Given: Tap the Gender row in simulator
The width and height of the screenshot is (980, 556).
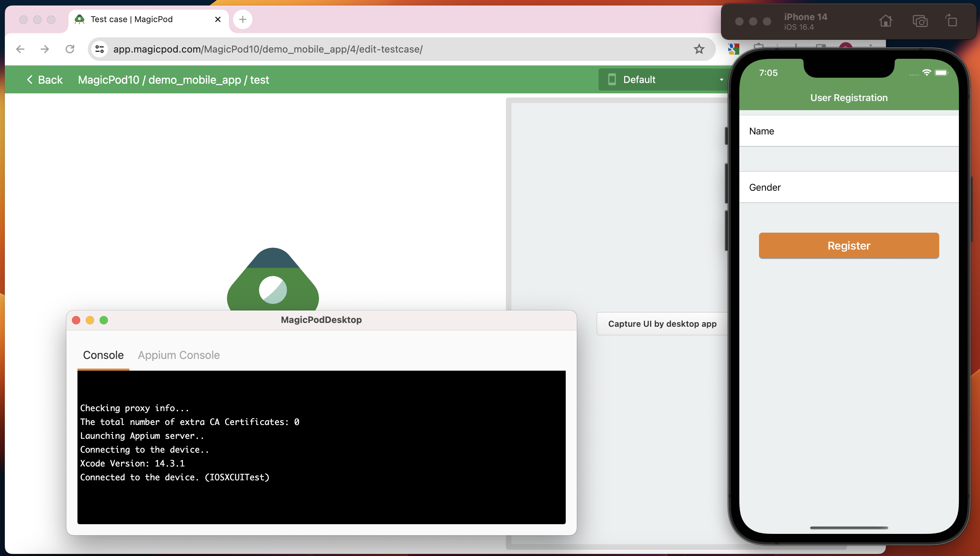Looking at the screenshot, I should 849,187.
